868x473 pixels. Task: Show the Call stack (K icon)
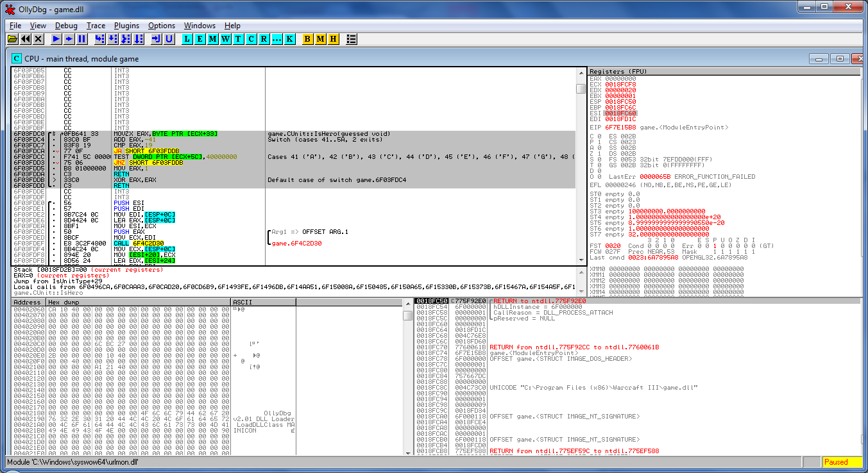[289, 39]
